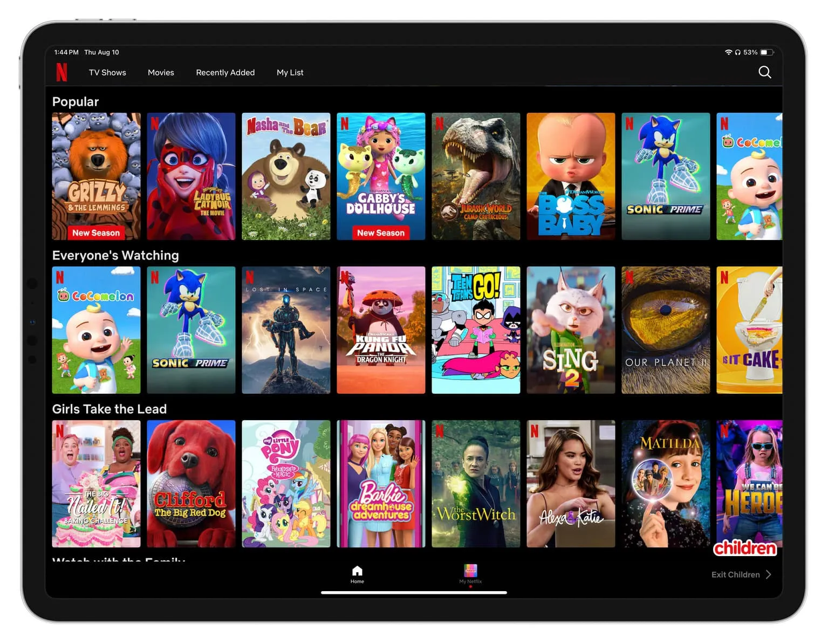Open Ladybug & Cat Noir The Movie
Screen dimensions: 828x644
pos(191,176)
